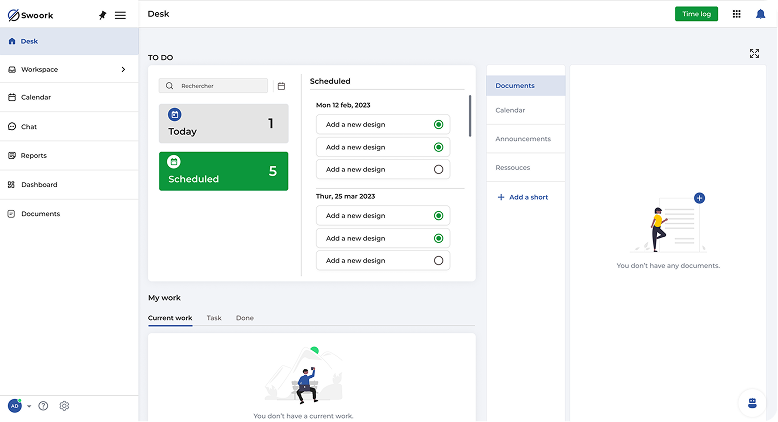Screen dimensions: 778x422
Task: Click the Rechercher search field
Action: click(x=213, y=86)
